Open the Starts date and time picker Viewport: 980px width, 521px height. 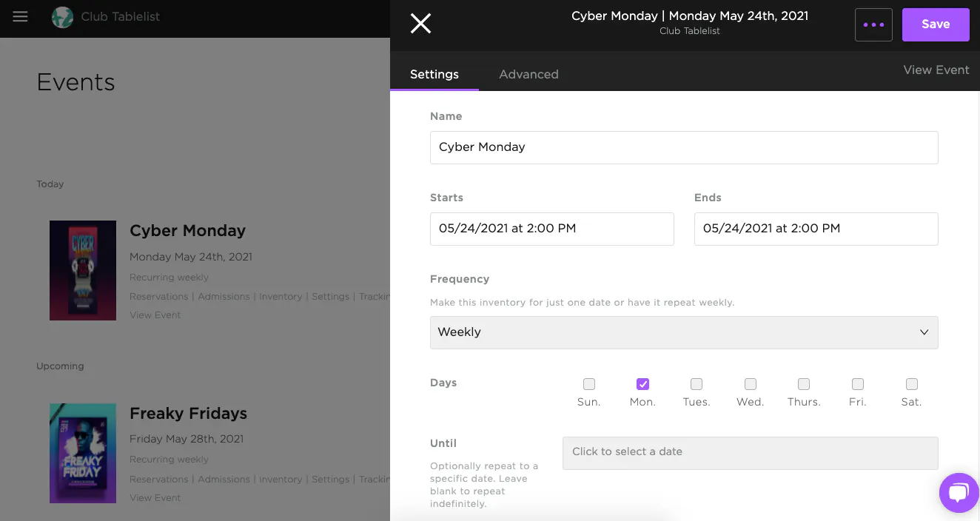[551, 229]
